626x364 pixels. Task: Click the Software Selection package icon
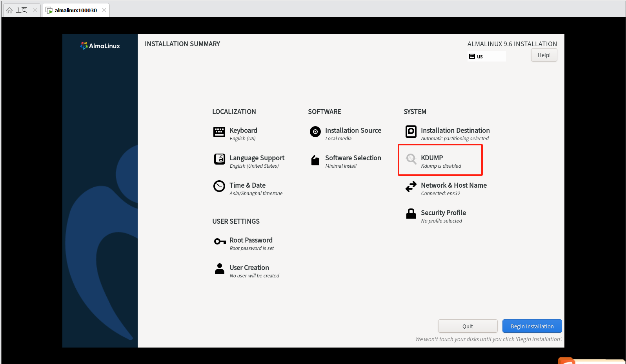pyautogui.click(x=315, y=160)
